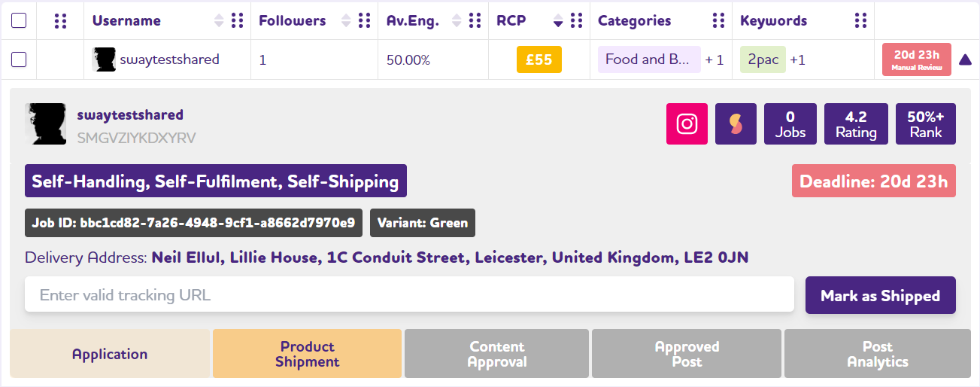Image resolution: width=980 pixels, height=387 pixels.
Task: Sort by Username arrows
Action: [219, 20]
